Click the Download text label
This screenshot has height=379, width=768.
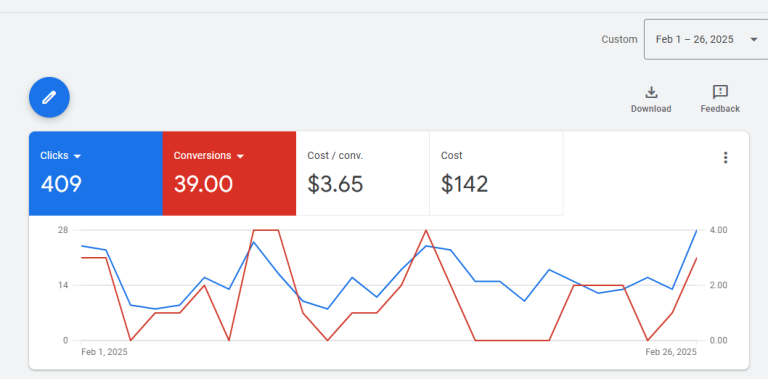(x=651, y=109)
